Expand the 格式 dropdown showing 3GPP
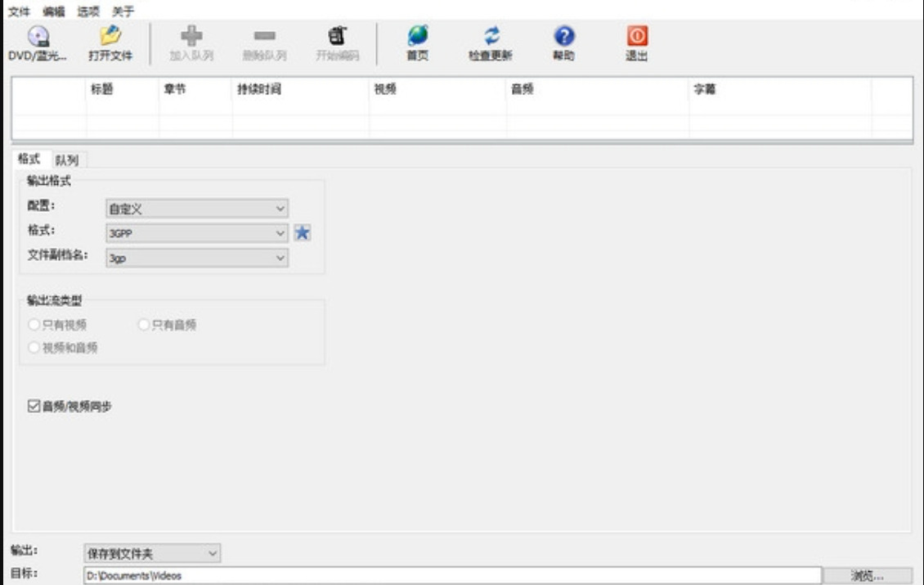The width and height of the screenshot is (924, 585). [197, 233]
